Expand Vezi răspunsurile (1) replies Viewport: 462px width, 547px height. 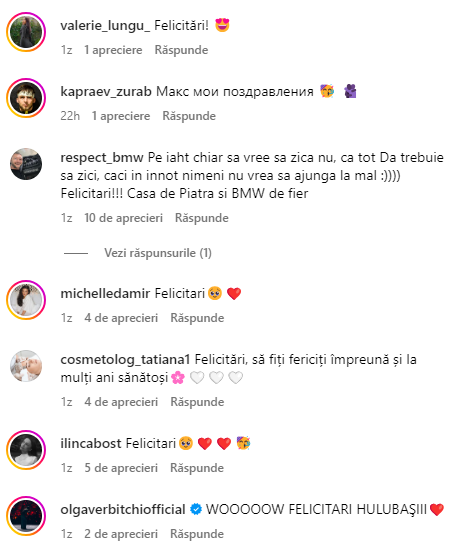coord(158,253)
